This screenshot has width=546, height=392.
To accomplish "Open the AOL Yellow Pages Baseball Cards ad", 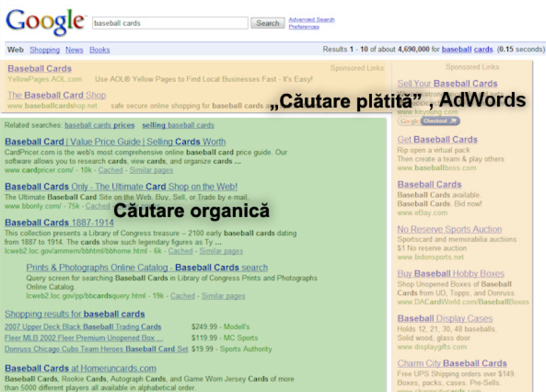I will 39,69.
